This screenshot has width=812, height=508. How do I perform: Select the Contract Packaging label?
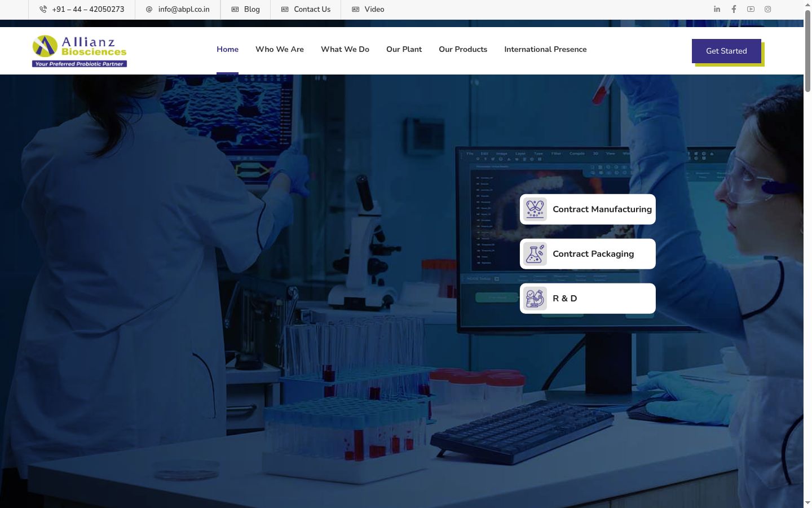pyautogui.click(x=593, y=254)
